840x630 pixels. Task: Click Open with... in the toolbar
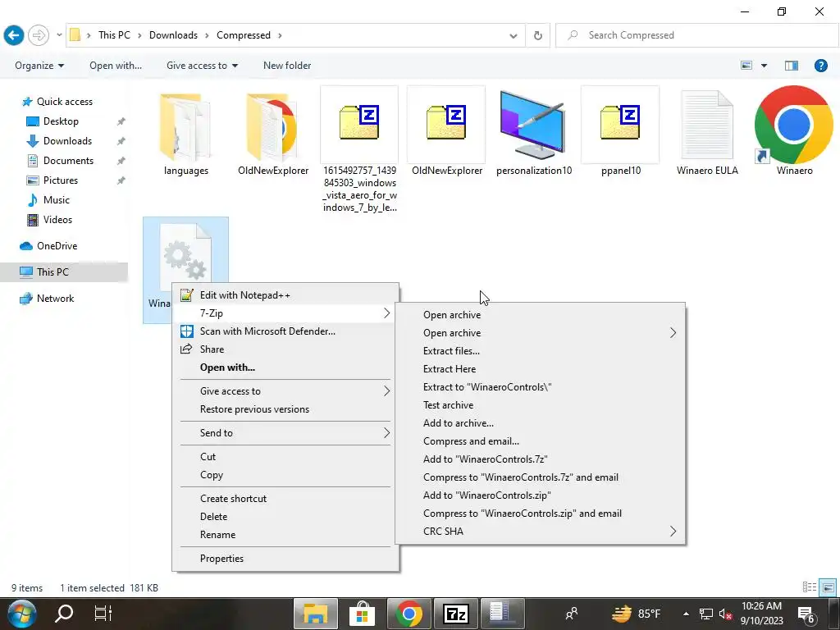[116, 66]
